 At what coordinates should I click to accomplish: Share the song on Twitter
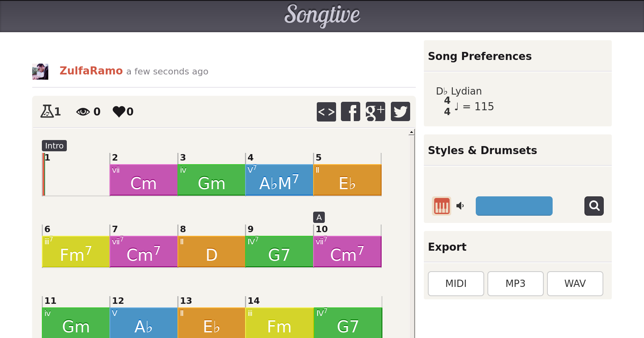400,111
